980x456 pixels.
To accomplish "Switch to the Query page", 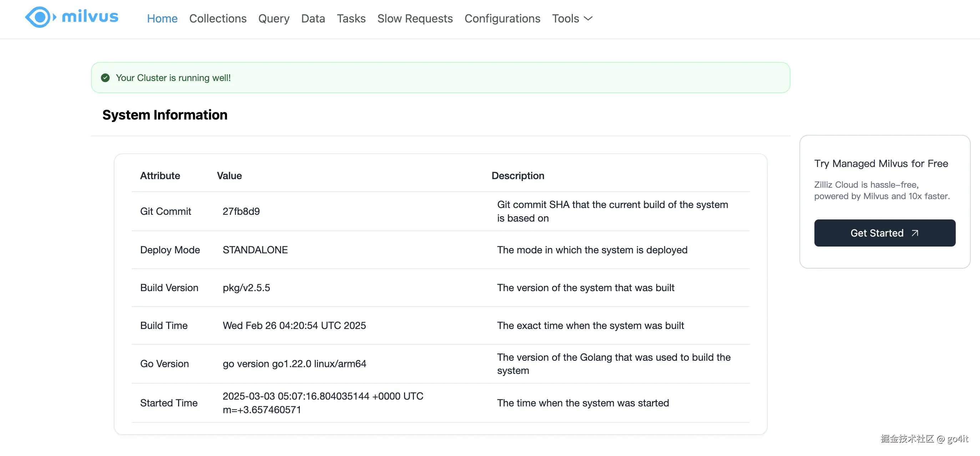I will pos(273,19).
